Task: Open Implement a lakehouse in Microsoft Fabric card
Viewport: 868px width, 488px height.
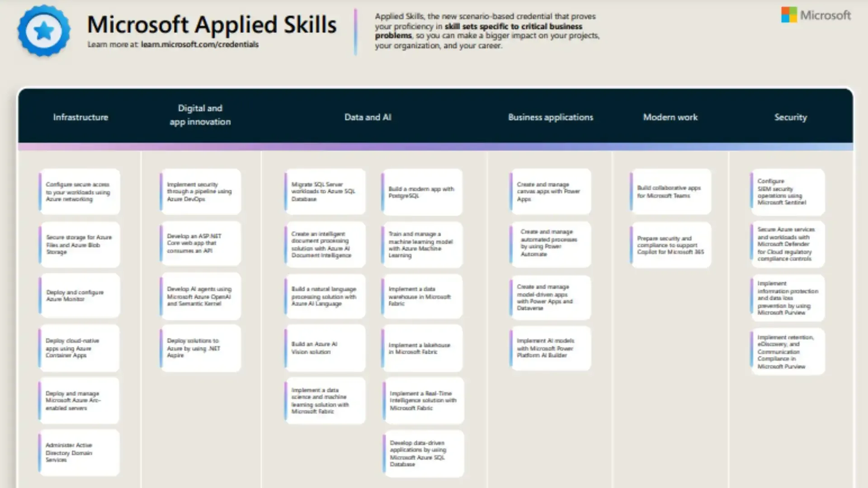Action: (x=422, y=348)
